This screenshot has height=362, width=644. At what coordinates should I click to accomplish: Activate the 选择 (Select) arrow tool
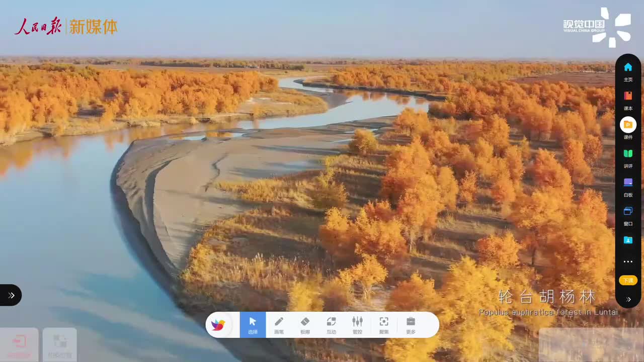(253, 325)
